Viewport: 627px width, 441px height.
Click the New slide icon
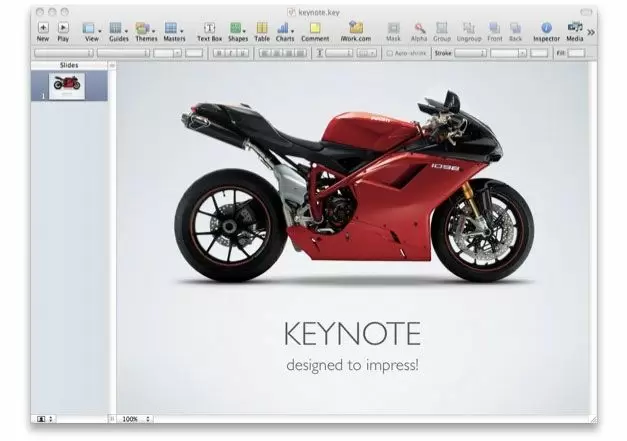tap(43, 28)
